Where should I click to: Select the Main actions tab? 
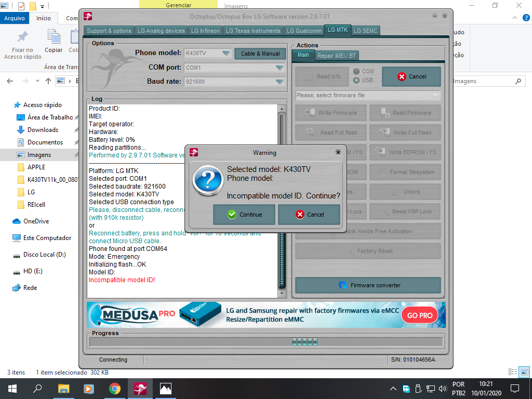coord(303,55)
